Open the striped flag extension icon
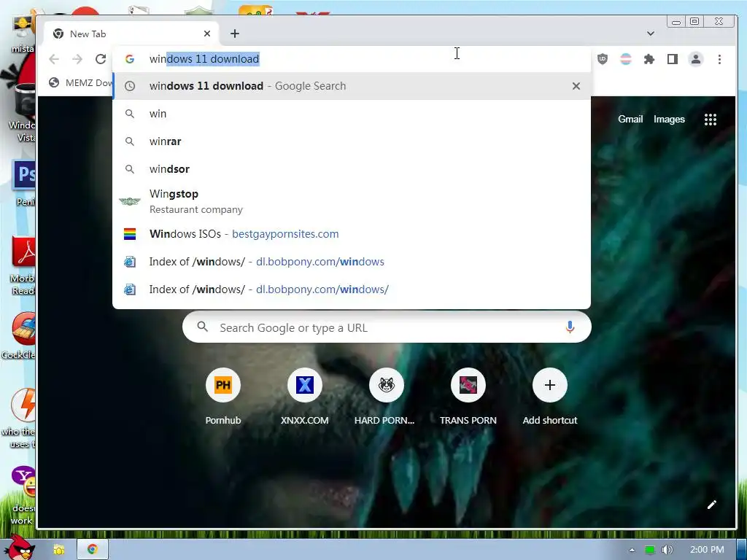The image size is (747, 560). (625, 59)
